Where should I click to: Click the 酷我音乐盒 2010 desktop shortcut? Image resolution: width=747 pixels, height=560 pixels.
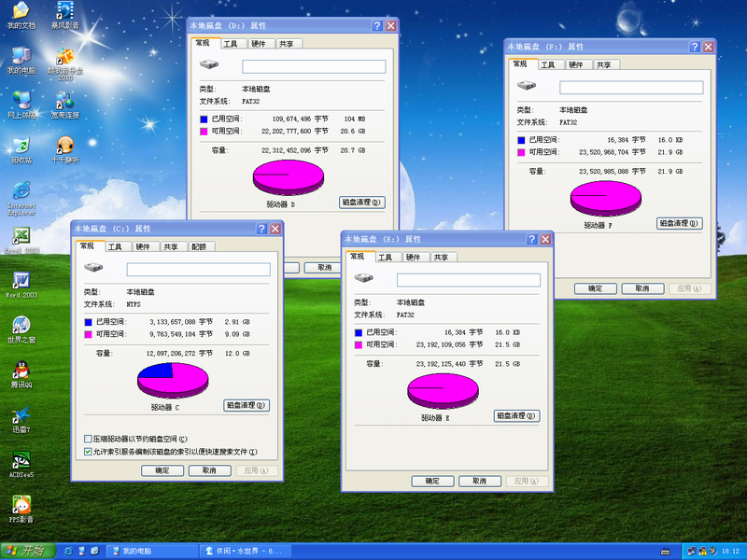(65, 63)
